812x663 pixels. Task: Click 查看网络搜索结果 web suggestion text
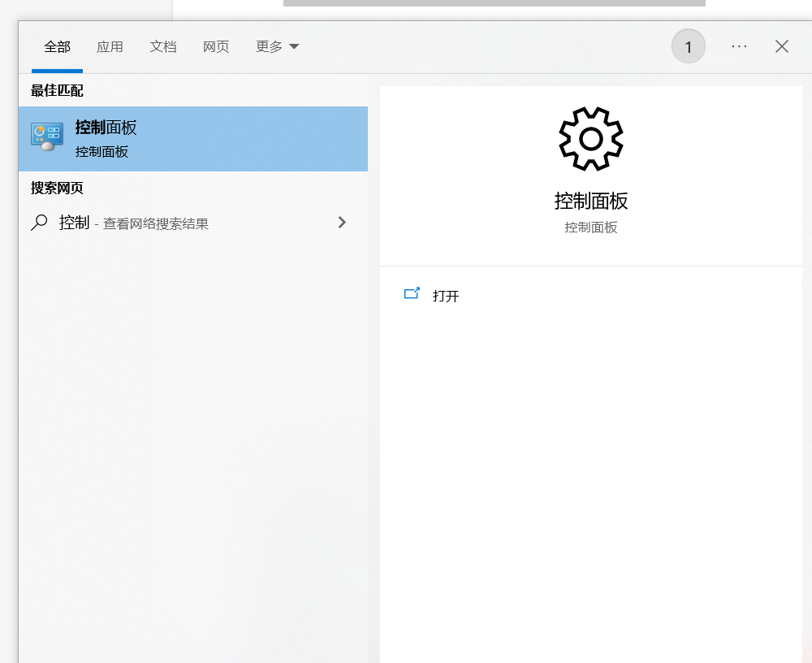tap(156, 223)
